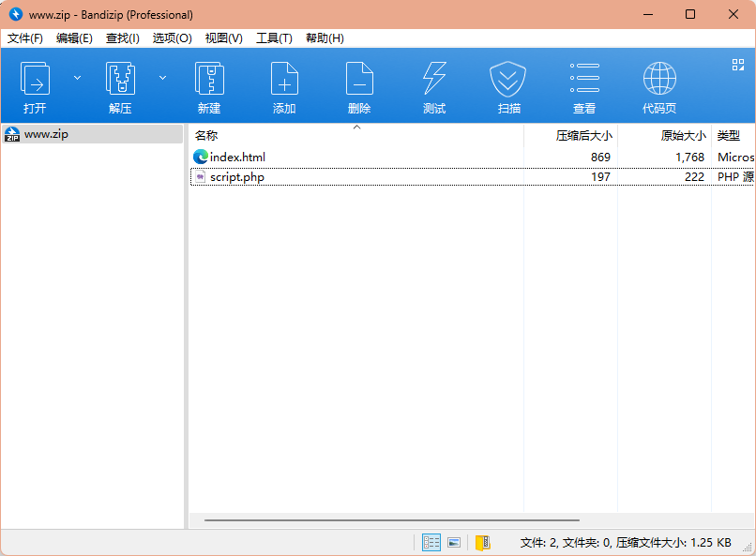This screenshot has height=556, width=756.
Task: Click the Open (打开) archive toolbar icon
Action: click(x=35, y=80)
